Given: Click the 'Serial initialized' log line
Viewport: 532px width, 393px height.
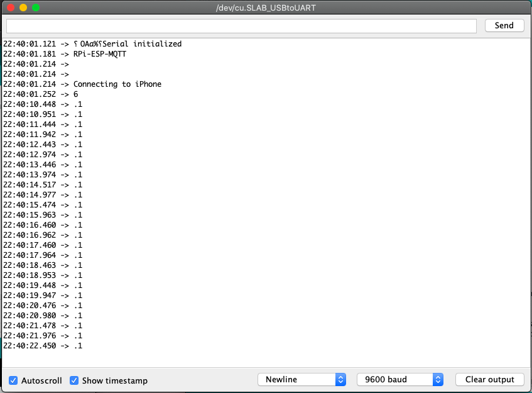Looking at the screenshot, I should [92, 44].
